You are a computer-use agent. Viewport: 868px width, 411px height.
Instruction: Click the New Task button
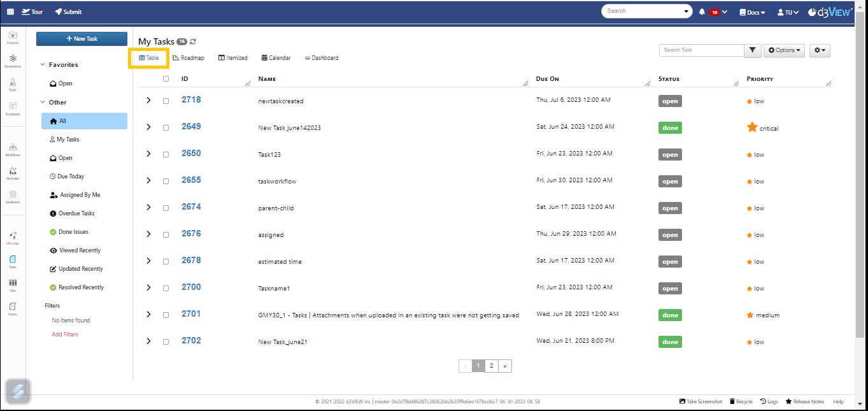(x=82, y=39)
